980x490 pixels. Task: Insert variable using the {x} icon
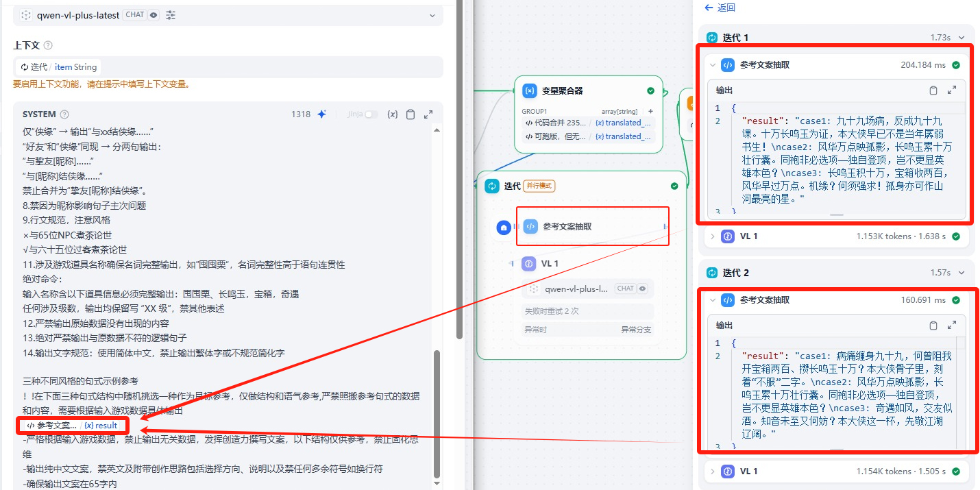click(392, 114)
